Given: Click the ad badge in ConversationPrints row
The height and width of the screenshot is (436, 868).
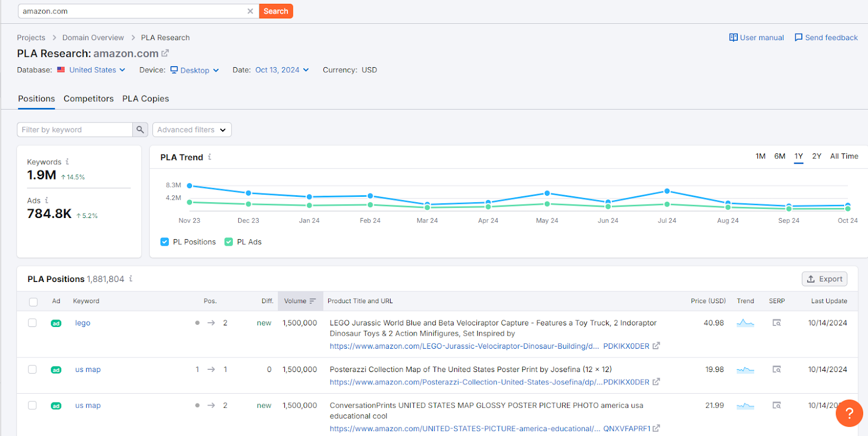Looking at the screenshot, I should (x=56, y=406).
